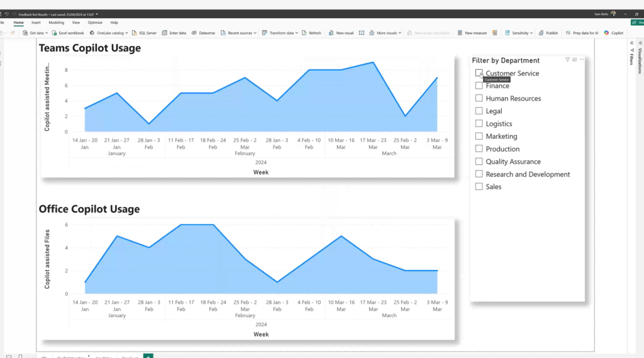Viewport: 644px width, 358px height.
Task: Click the Office Copilot Usage title
Action: (89, 209)
